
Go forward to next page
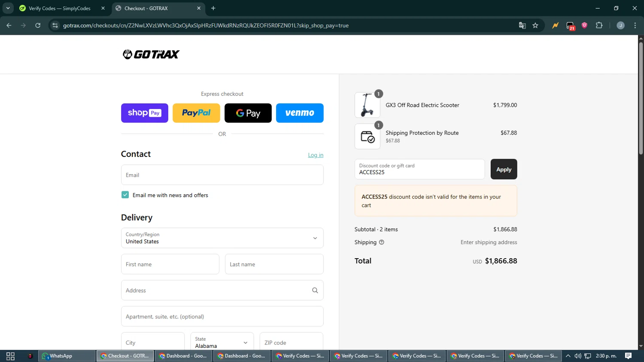[24, 25]
